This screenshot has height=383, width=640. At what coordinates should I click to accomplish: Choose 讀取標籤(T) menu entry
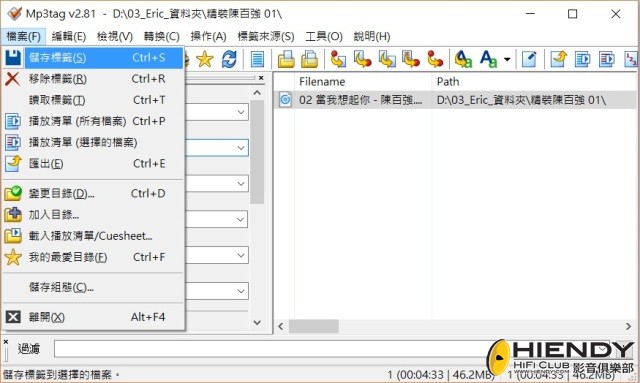click(93, 100)
